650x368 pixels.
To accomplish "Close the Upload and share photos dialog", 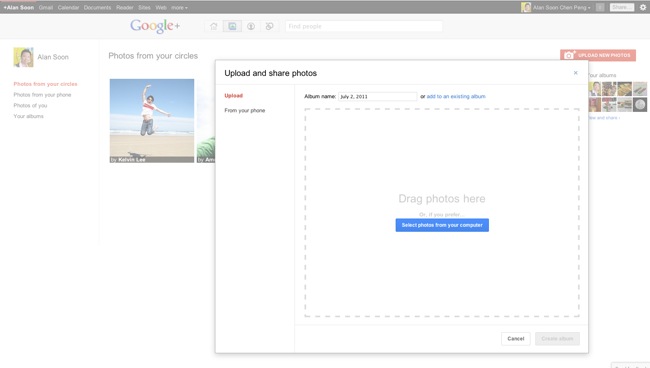I will [x=575, y=73].
